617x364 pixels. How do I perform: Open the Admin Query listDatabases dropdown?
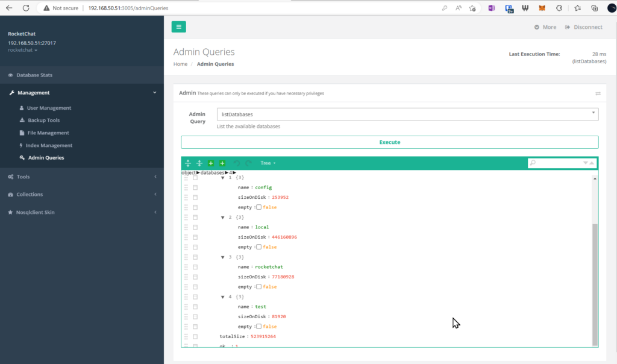click(407, 114)
